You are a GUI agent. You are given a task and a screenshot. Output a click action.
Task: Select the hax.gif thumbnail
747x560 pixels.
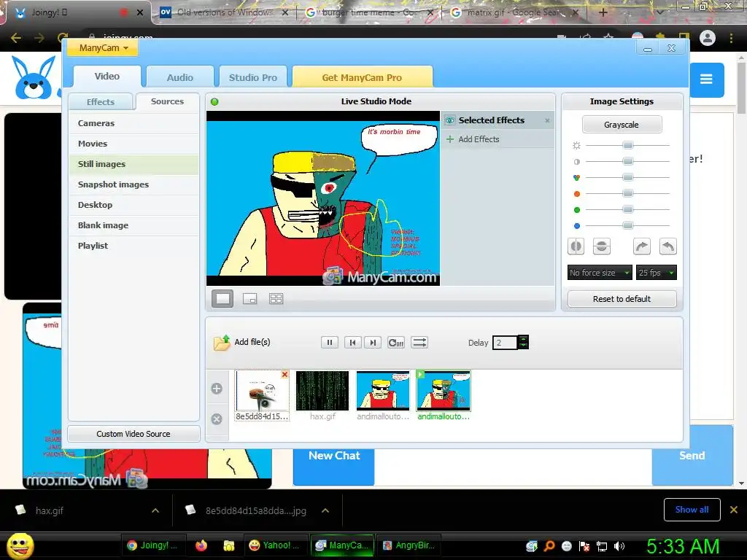point(322,391)
